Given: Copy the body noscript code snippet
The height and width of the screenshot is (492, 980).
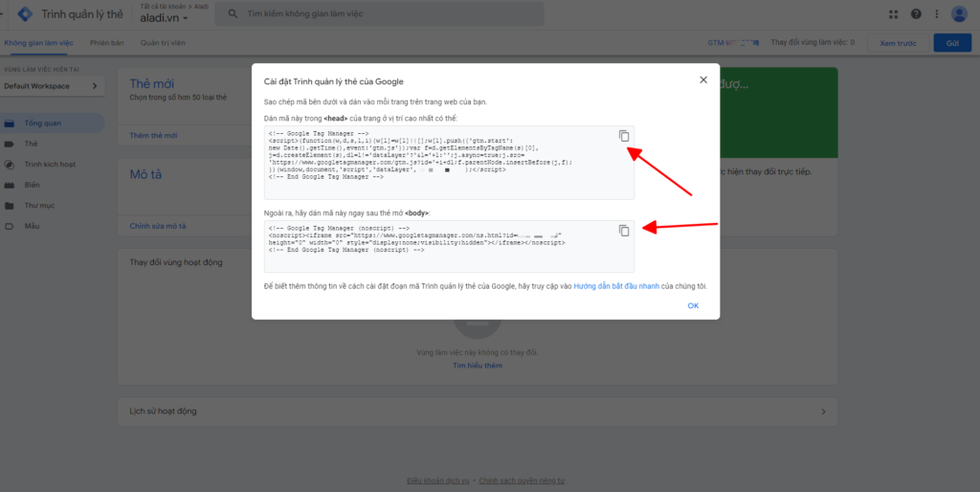Looking at the screenshot, I should 623,231.
